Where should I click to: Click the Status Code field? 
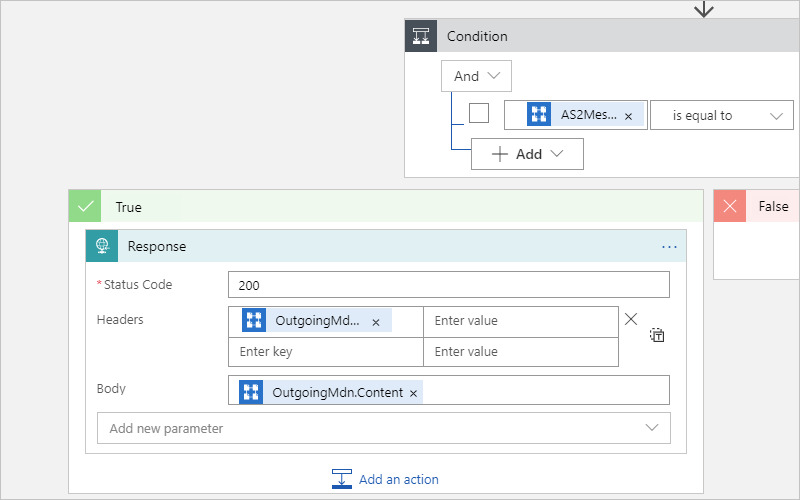pyautogui.click(x=448, y=285)
